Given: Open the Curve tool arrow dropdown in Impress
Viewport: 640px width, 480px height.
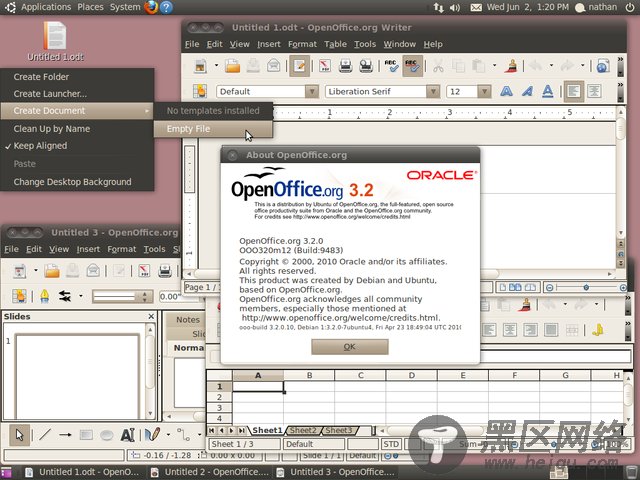Looking at the screenshot, I should [x=168, y=435].
